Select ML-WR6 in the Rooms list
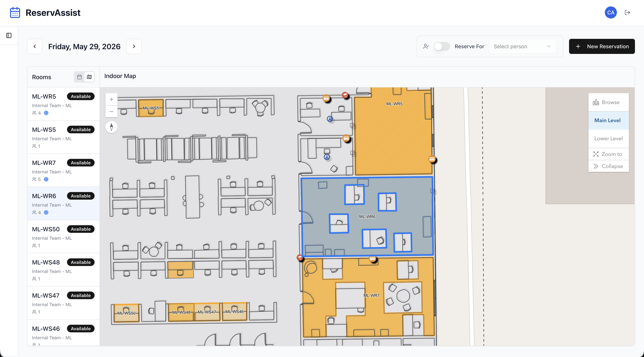 point(63,203)
